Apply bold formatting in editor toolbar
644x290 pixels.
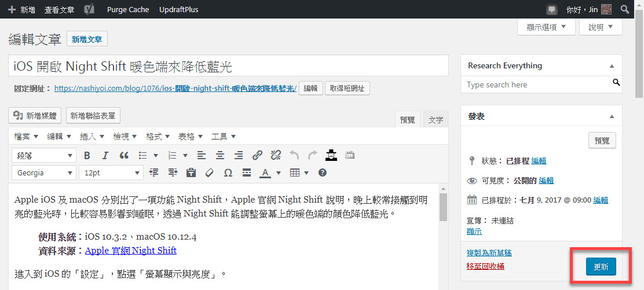click(x=87, y=155)
